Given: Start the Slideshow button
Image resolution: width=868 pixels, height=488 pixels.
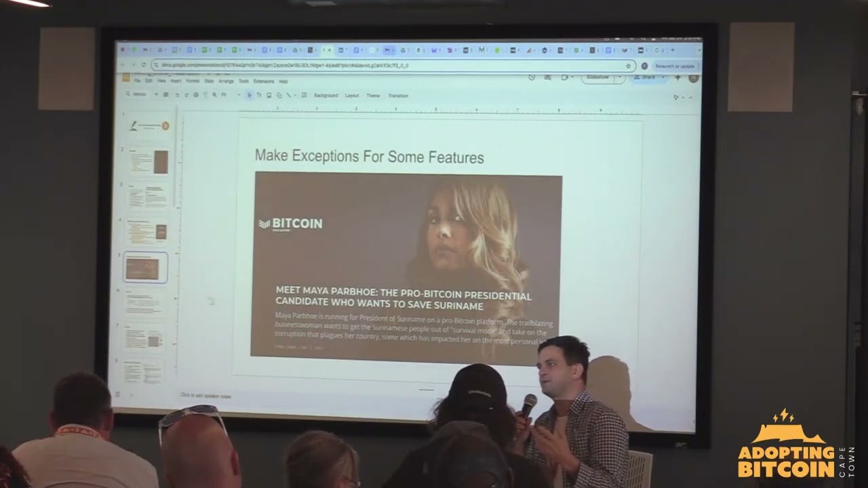Looking at the screenshot, I should 597,77.
